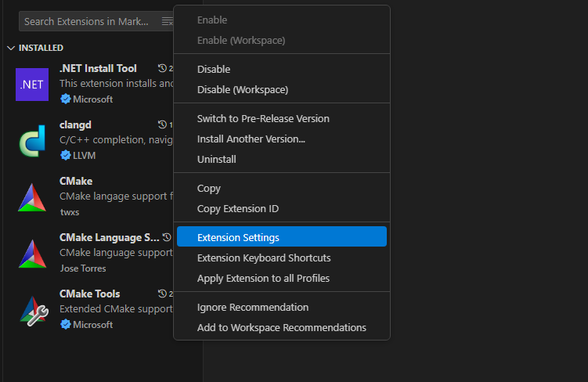Select Uninstall from the context menu
The width and height of the screenshot is (588, 382).
click(282, 160)
